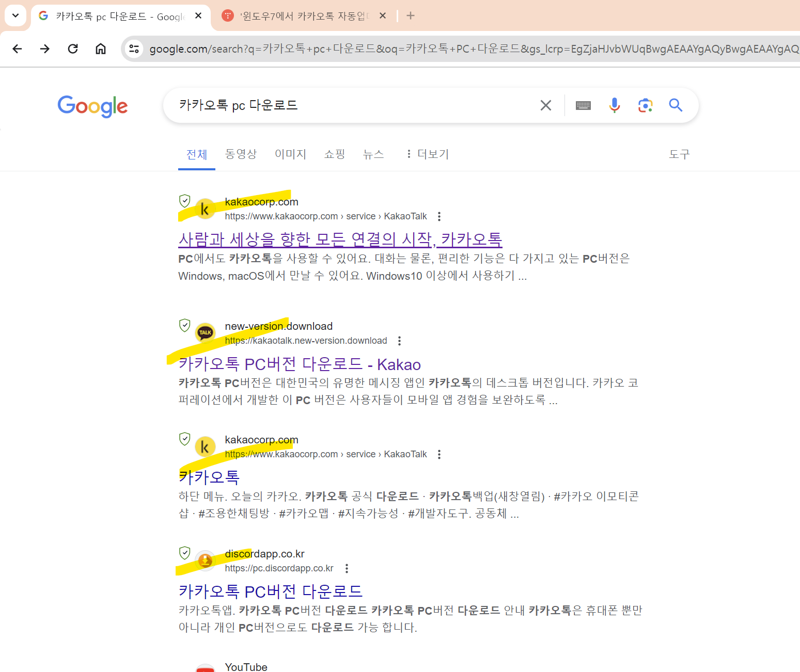This screenshot has height=672, width=800.
Task: Open 사람과 세상을 향한 모든 연결의 시작 link
Action: coord(340,239)
